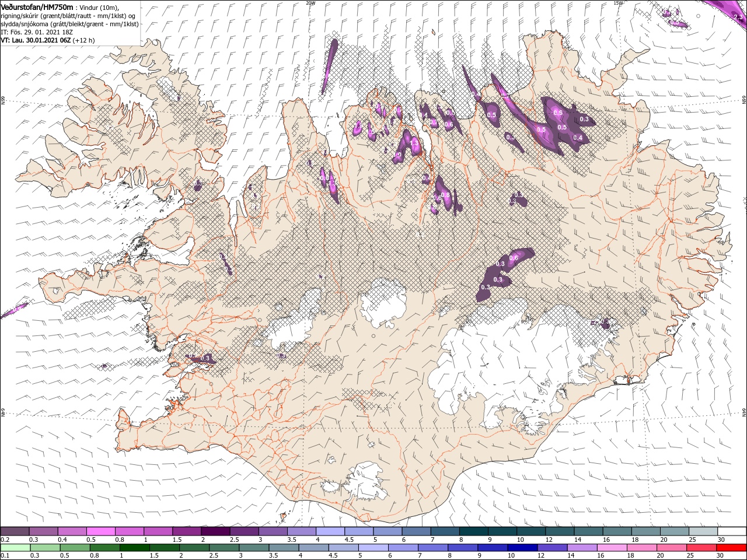
Task: Pick top-row swatch between 2.5 and 3
Action: [x=244, y=531]
